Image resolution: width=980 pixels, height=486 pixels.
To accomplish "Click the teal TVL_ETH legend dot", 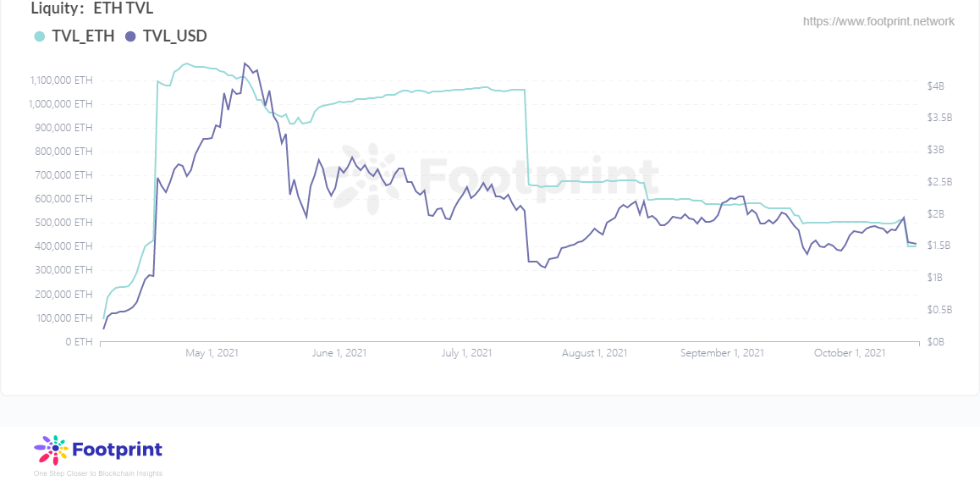I will pyautogui.click(x=39, y=36).
